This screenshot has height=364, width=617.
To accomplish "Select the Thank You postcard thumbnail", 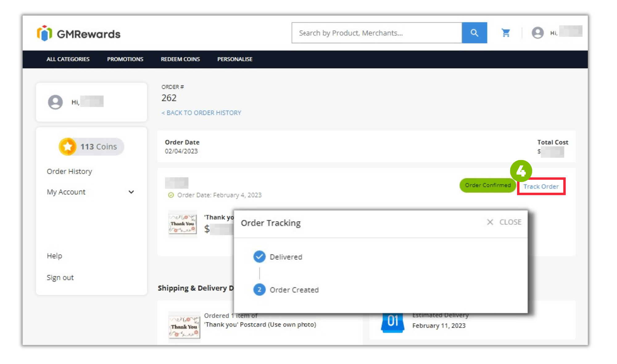I will pyautogui.click(x=182, y=224).
